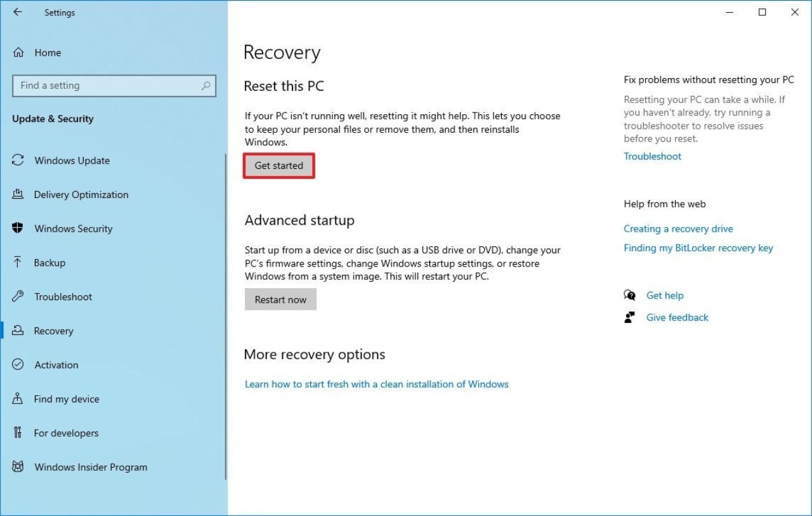The width and height of the screenshot is (812, 516).
Task: Click the Find my device person icon
Action: 18,399
